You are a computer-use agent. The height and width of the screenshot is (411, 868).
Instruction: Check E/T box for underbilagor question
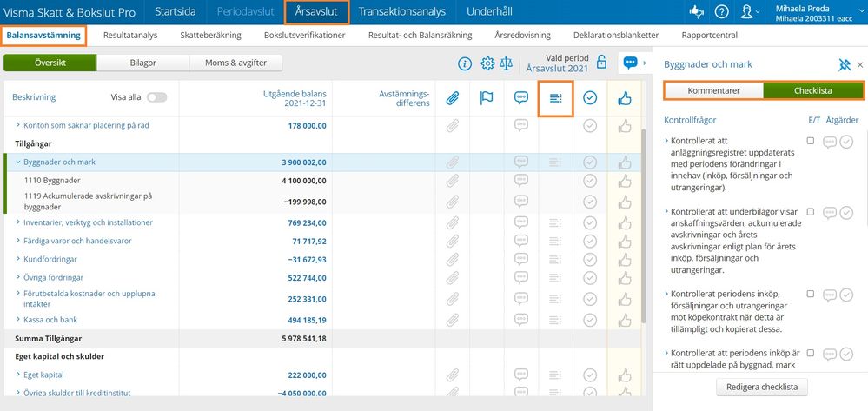[811, 212]
